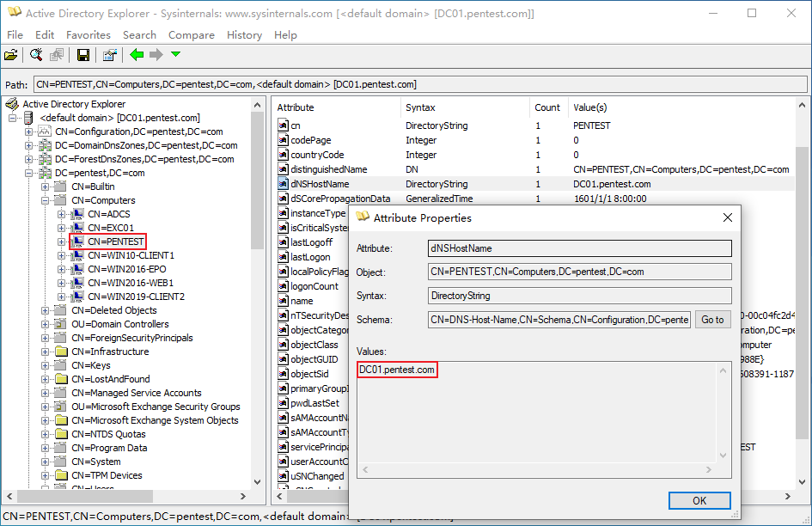
Task: Click the grey forward arrow icon
Action: point(156,54)
